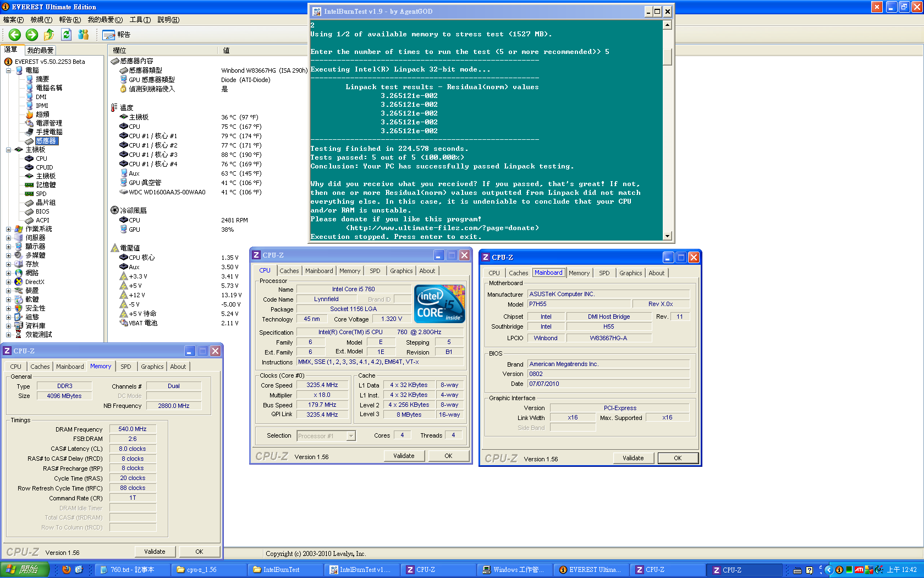Click the 存放 storage icon in tree
The image size is (924, 578).
[x=19, y=264]
